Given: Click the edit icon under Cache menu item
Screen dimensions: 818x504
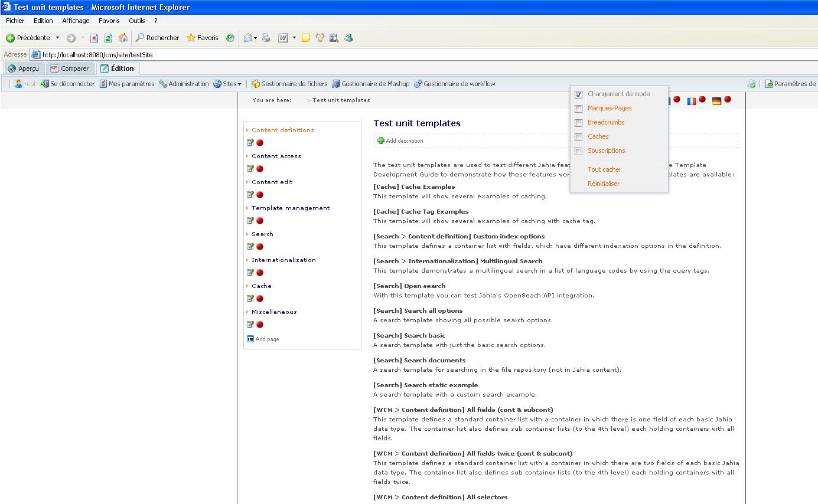Looking at the screenshot, I should click(x=250, y=299).
